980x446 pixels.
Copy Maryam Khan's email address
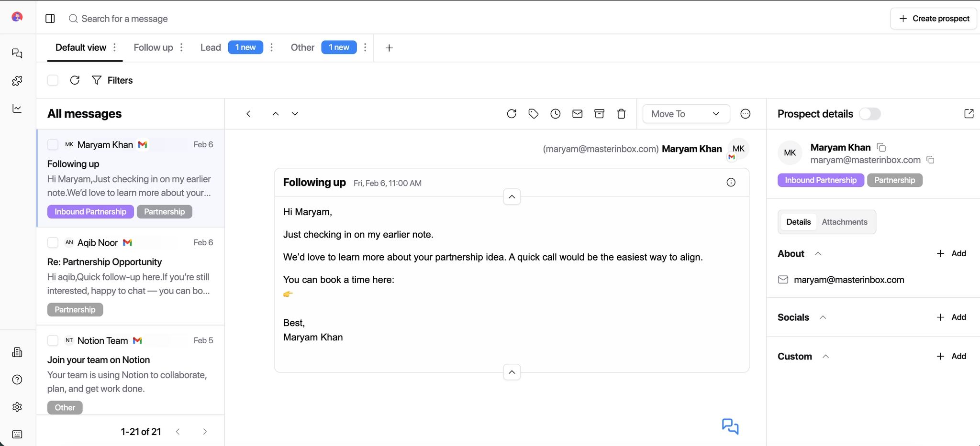[931, 160]
